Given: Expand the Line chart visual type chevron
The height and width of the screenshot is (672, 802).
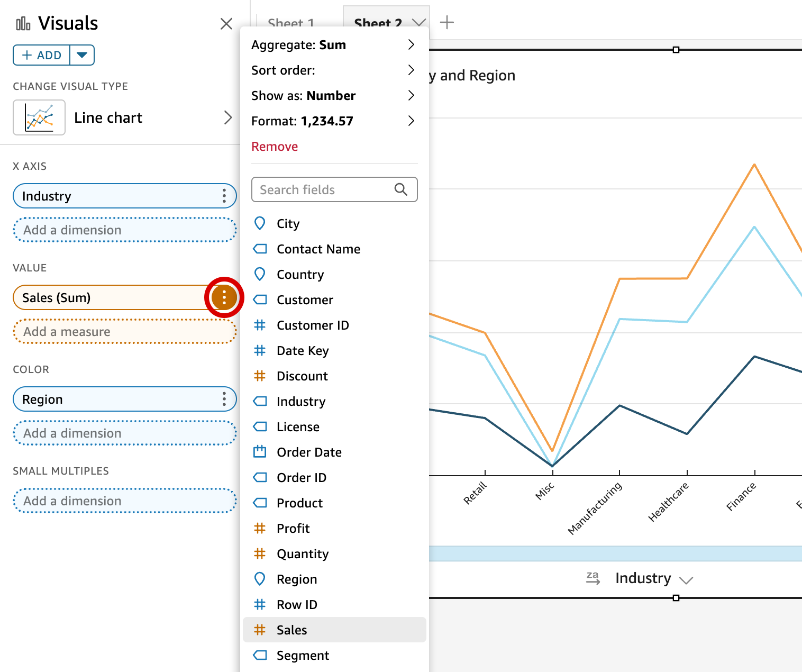Looking at the screenshot, I should tap(228, 117).
